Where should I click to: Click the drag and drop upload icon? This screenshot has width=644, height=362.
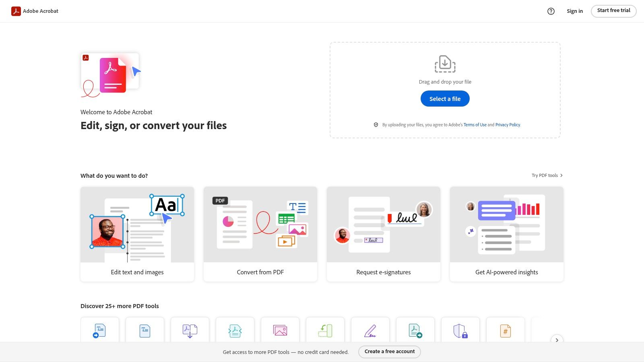445,64
